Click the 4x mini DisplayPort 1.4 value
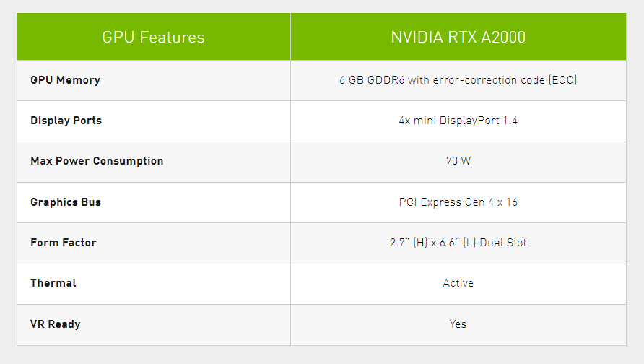644x364 pixels. point(458,121)
